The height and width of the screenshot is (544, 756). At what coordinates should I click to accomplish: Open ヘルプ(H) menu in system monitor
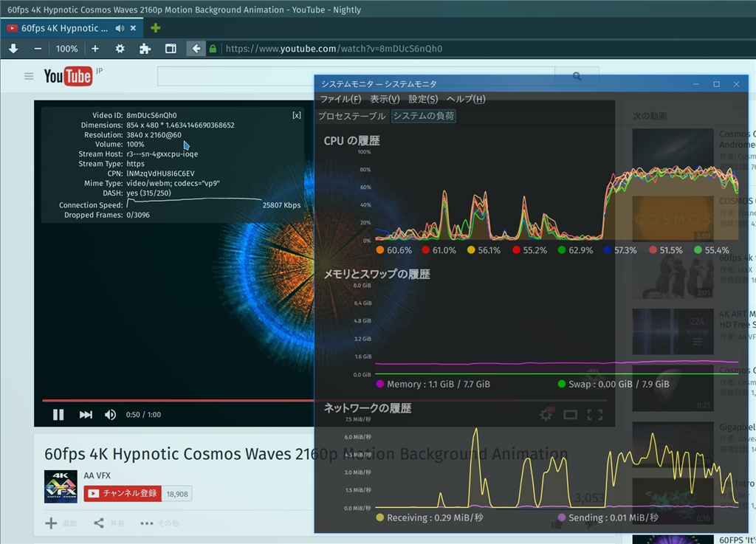pos(466,99)
